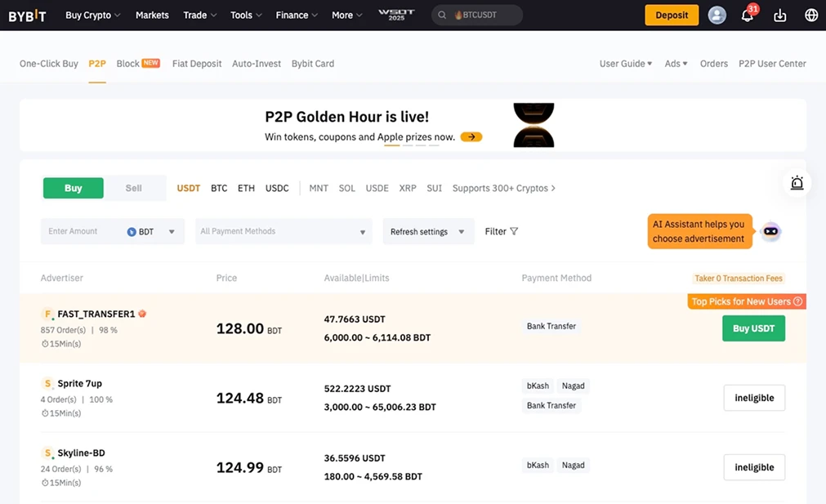Select the MNT crypto tab
826x504 pixels.
[x=319, y=188]
